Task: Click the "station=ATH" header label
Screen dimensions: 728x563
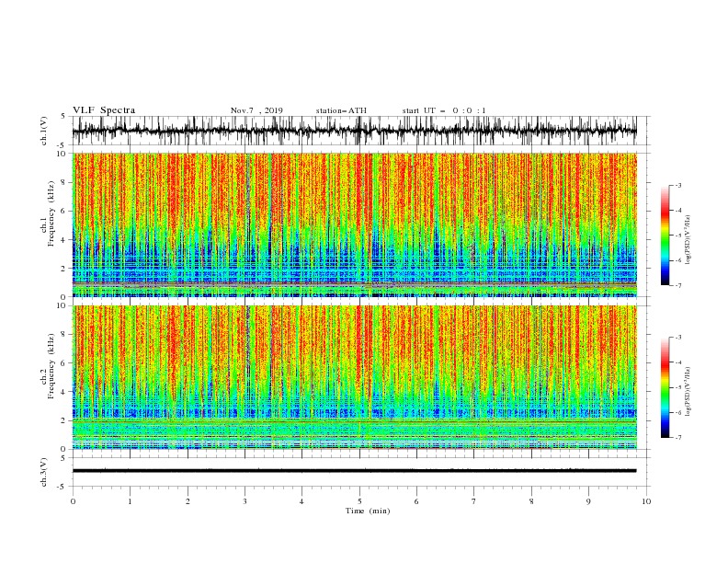Action: (x=341, y=110)
